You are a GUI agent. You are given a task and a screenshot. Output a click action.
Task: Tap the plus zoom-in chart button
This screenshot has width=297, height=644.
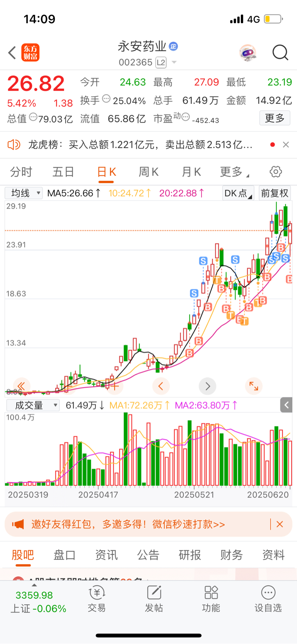[115, 386]
